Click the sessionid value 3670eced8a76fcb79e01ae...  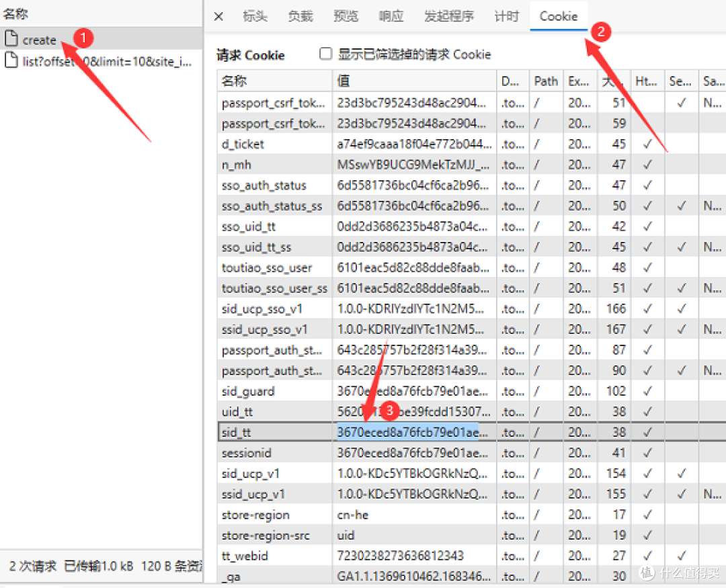[x=413, y=453]
